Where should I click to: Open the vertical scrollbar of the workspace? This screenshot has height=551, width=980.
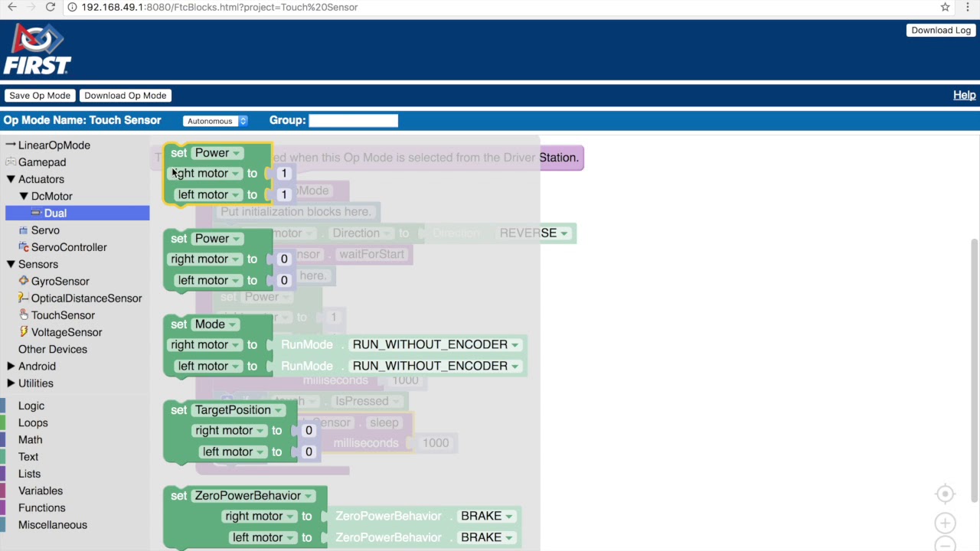point(975,371)
